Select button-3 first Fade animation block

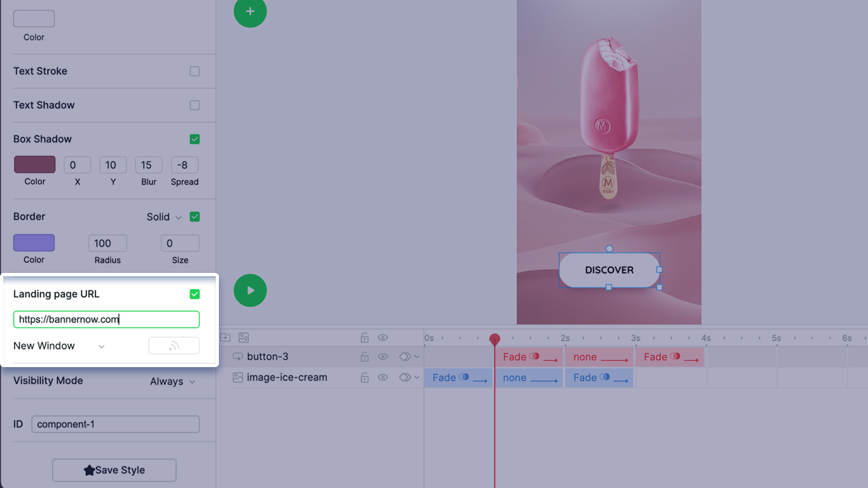click(x=529, y=357)
